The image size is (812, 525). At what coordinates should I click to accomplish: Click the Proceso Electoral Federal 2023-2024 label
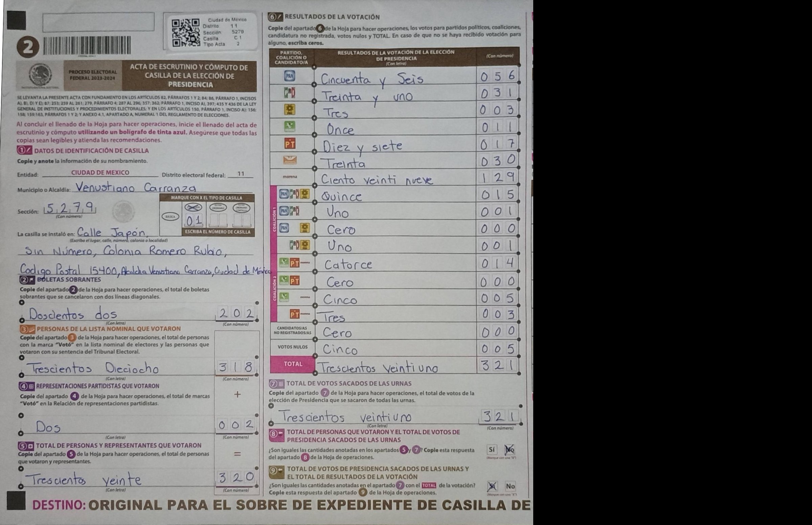[x=93, y=75]
